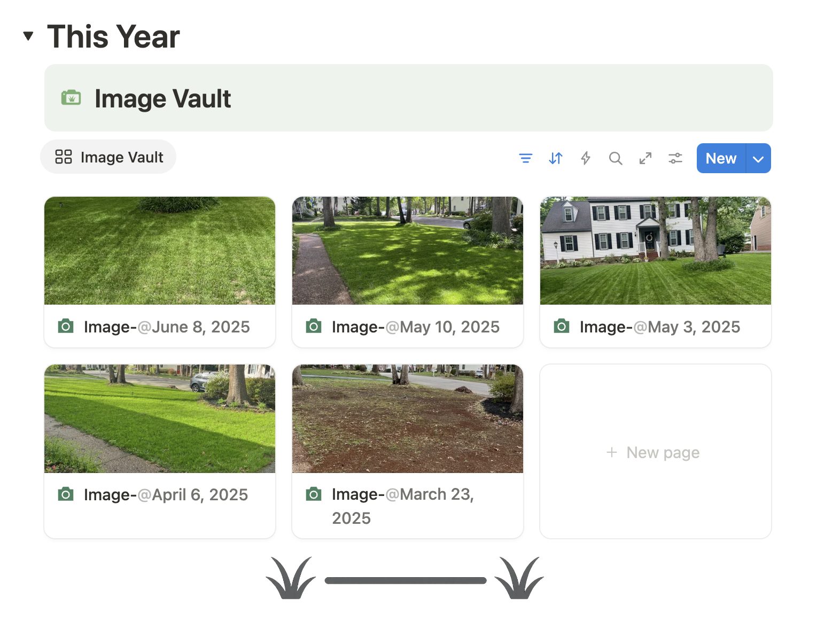
Task: Open view settings sliders icon
Action: click(x=675, y=158)
